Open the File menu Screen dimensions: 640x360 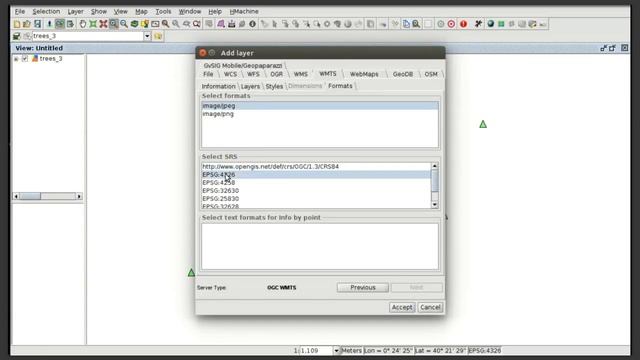click(20, 11)
